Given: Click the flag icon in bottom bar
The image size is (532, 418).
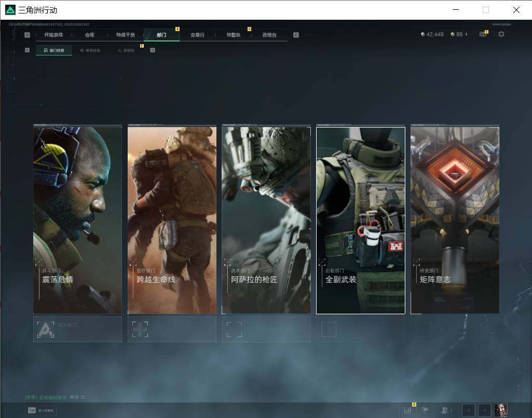Looking at the screenshot, I should point(425,410).
